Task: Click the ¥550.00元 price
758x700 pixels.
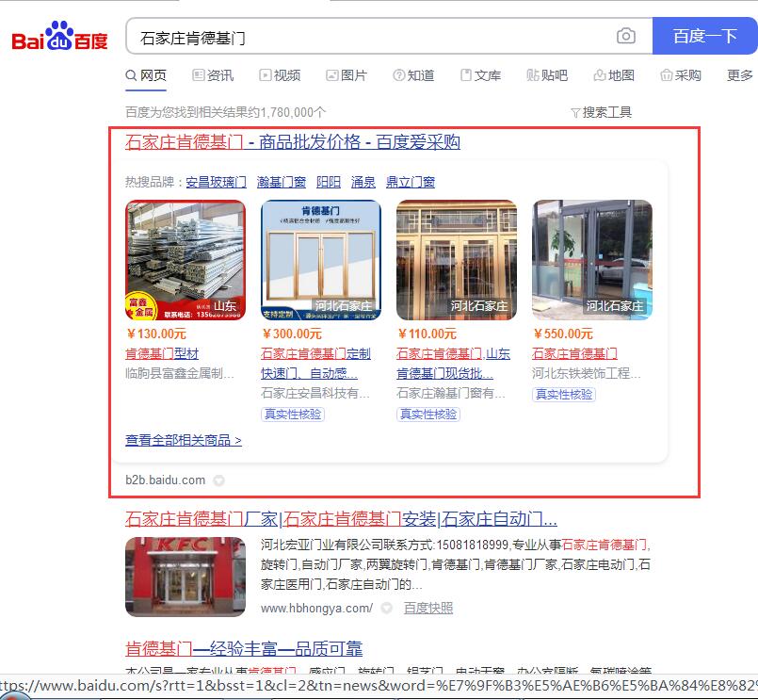Action: [563, 334]
